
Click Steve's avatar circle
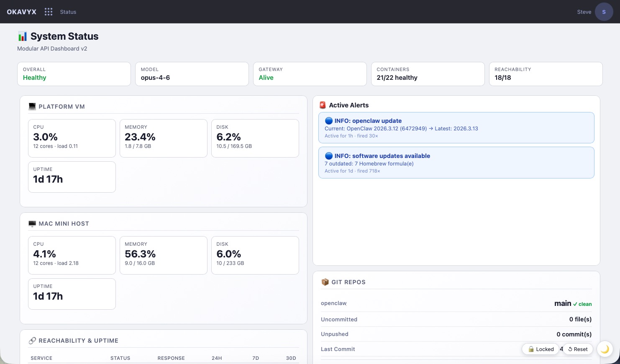604,12
